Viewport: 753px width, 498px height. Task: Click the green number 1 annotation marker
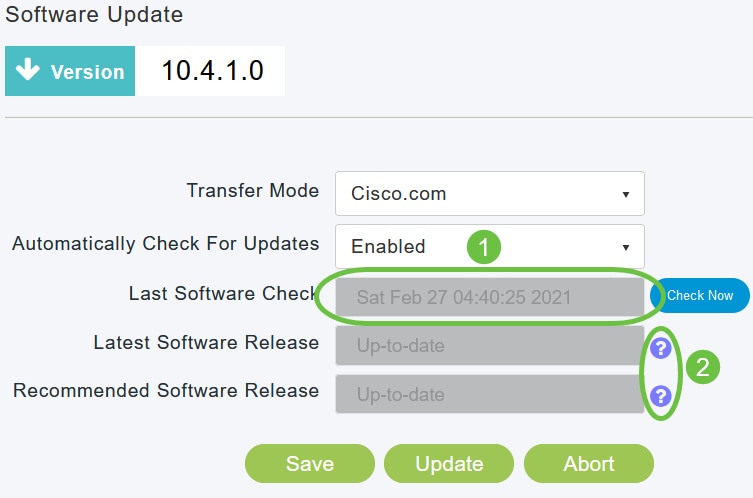tap(484, 247)
